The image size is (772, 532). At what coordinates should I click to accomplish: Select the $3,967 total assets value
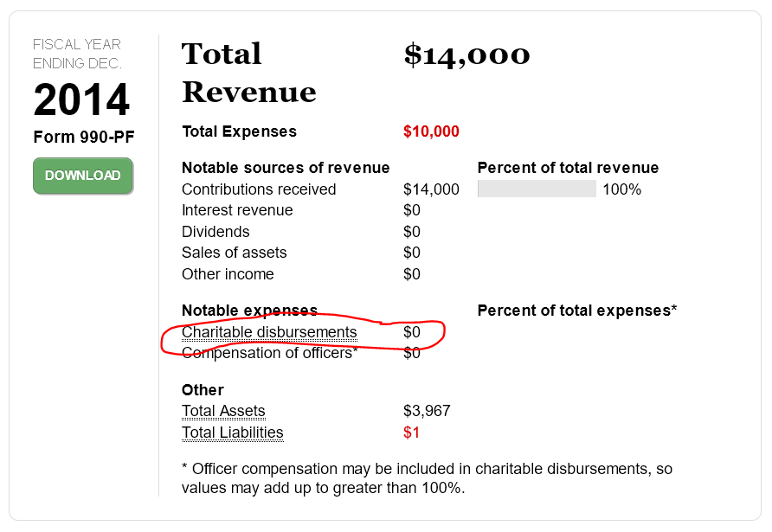427,412
